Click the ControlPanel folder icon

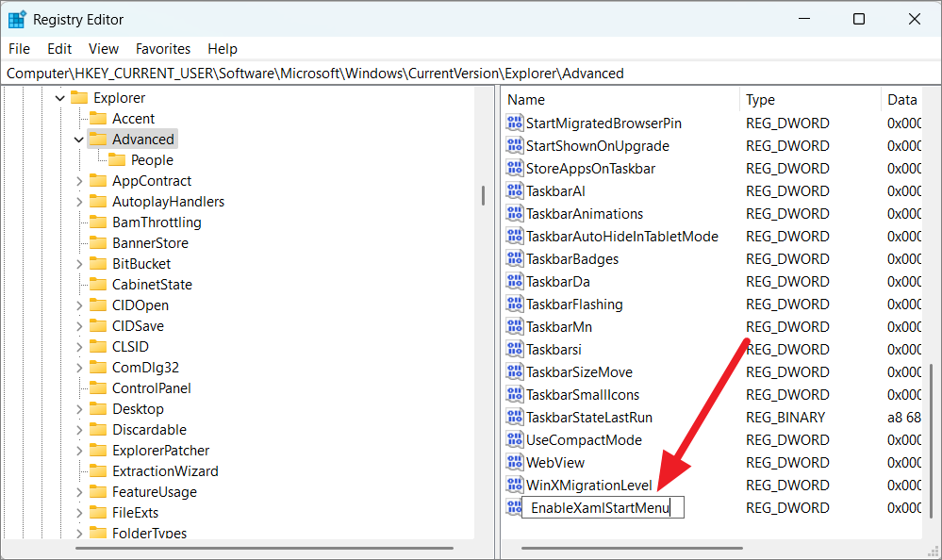pyautogui.click(x=98, y=388)
